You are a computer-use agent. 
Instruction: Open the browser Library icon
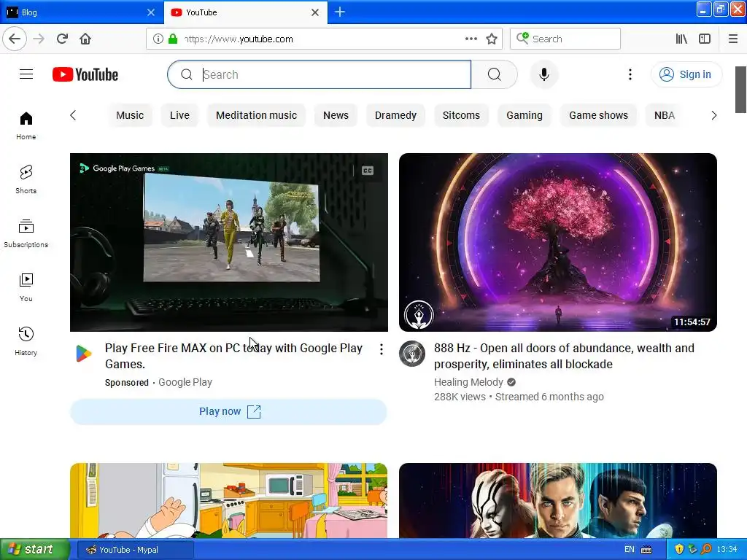pos(681,39)
